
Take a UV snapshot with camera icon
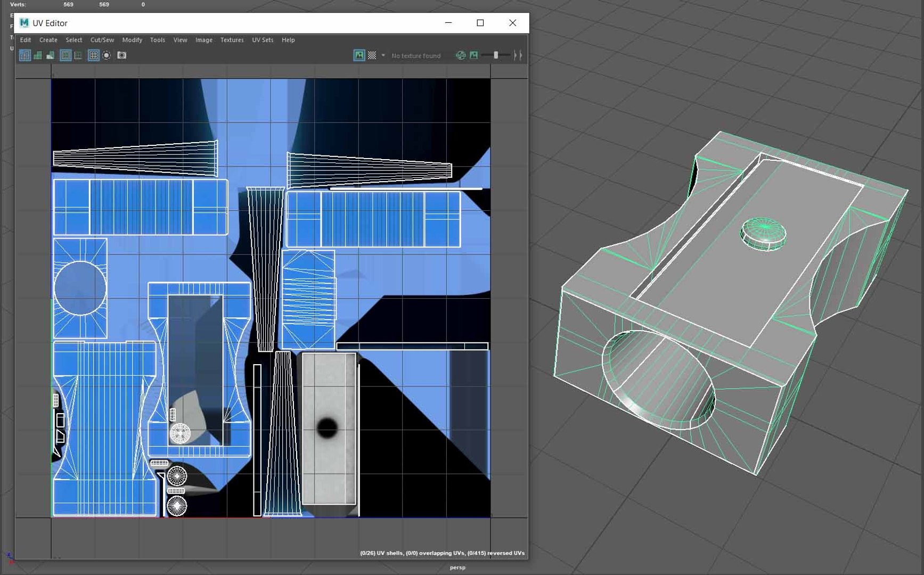[122, 55]
